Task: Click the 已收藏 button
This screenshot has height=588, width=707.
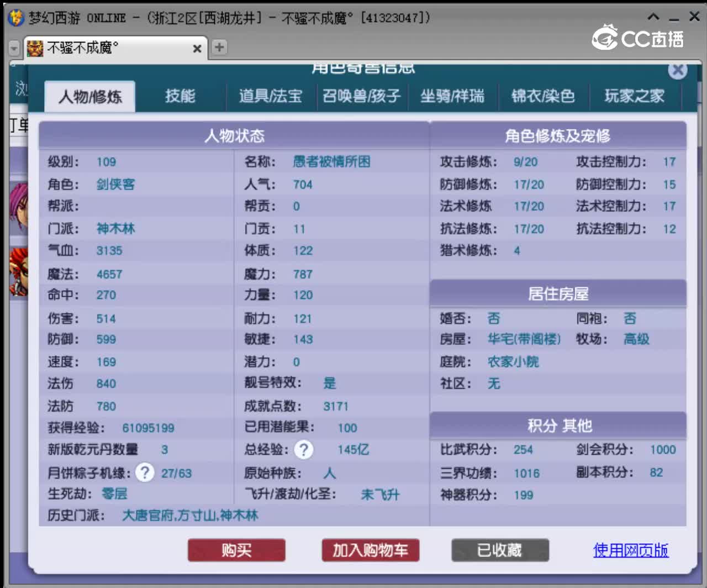Action: 500,550
